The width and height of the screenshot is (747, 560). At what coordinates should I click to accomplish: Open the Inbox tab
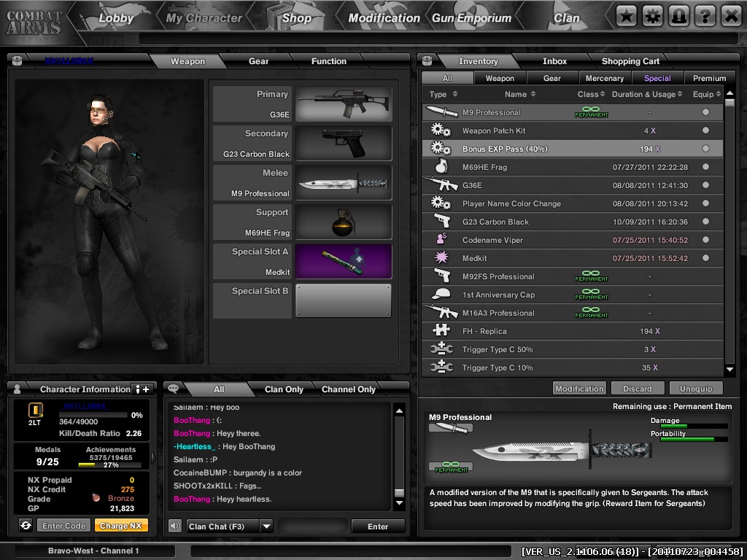tap(554, 61)
